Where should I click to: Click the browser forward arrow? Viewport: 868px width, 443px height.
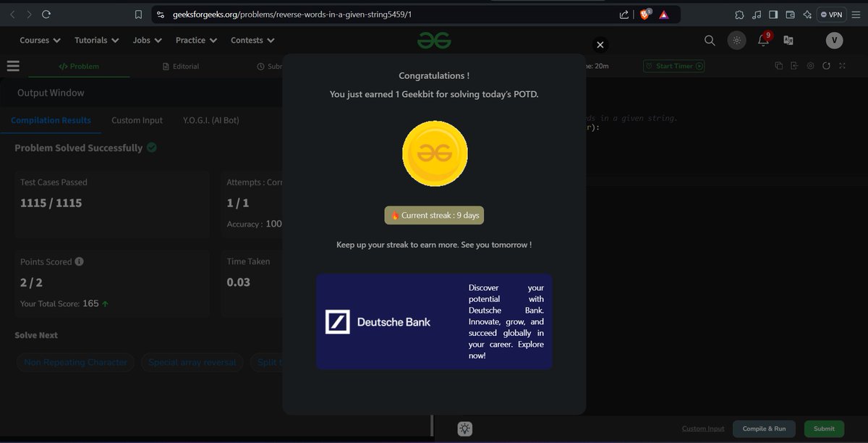28,14
